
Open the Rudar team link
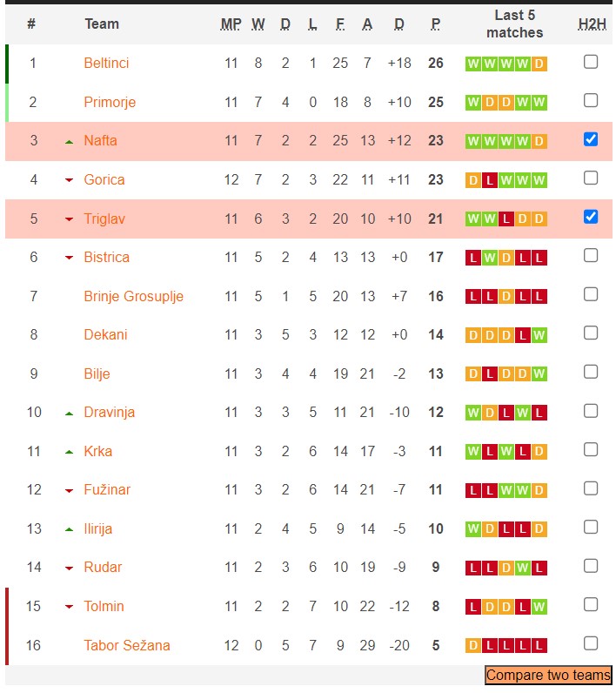102,568
